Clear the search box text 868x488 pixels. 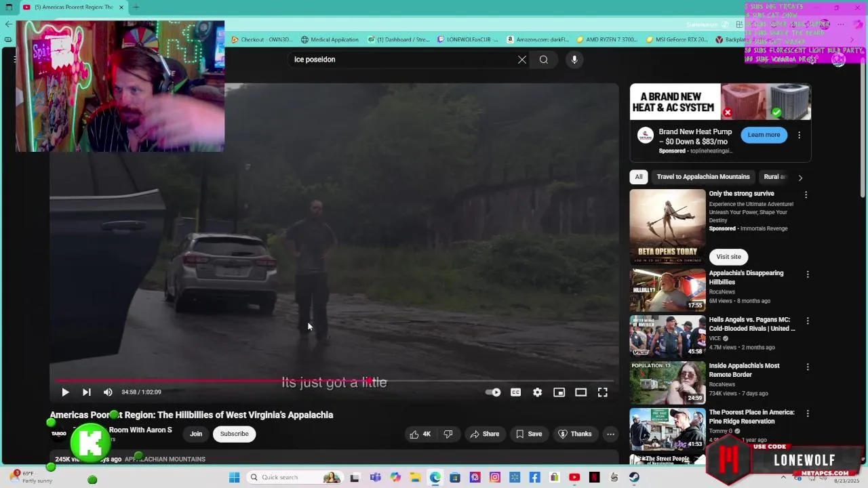(522, 60)
